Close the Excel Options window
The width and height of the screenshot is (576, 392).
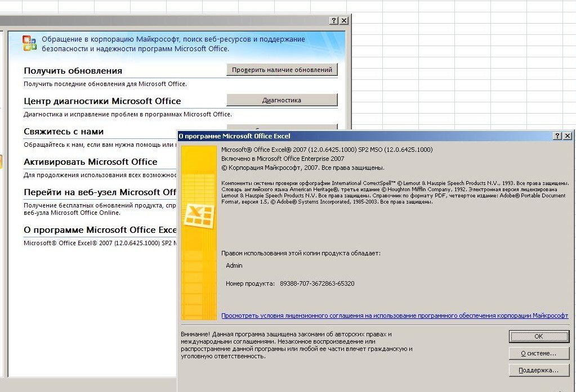pyautogui.click(x=344, y=20)
